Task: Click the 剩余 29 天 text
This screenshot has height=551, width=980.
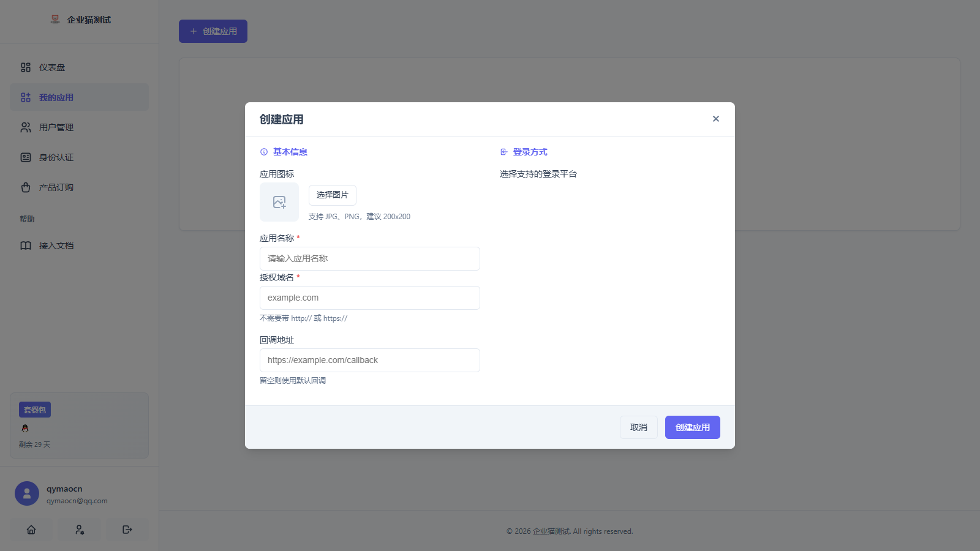Action: point(35,444)
